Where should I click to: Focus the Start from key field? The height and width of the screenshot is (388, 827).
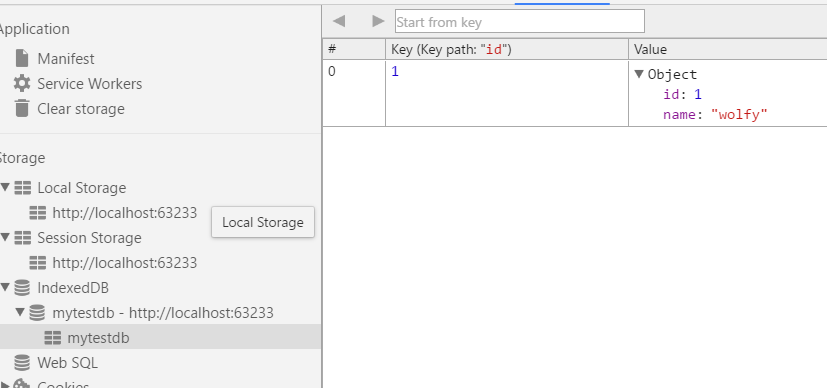click(x=520, y=22)
